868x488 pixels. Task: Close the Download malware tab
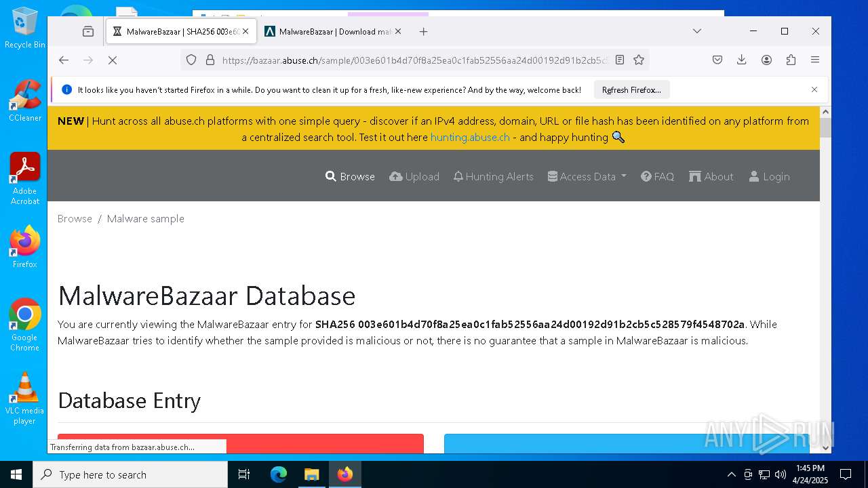[398, 31]
